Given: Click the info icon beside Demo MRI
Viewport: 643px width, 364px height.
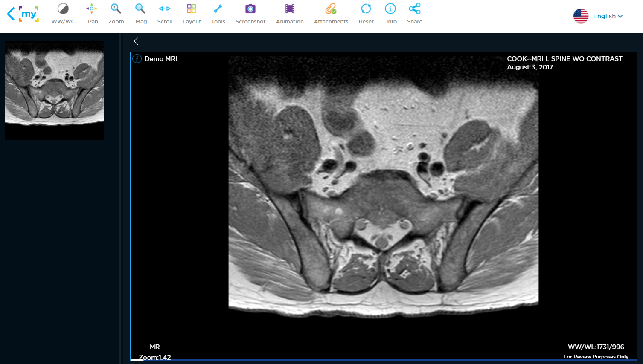Looking at the screenshot, I should [137, 59].
